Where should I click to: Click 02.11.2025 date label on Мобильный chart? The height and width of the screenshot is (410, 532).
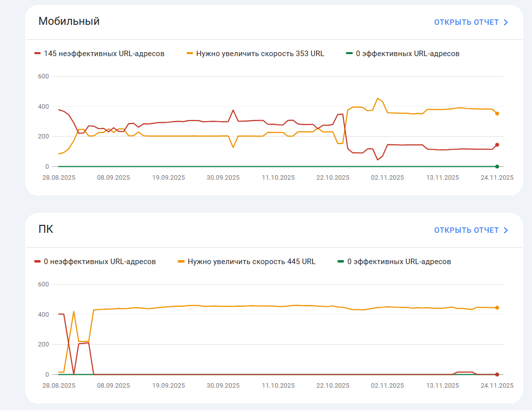click(x=388, y=177)
